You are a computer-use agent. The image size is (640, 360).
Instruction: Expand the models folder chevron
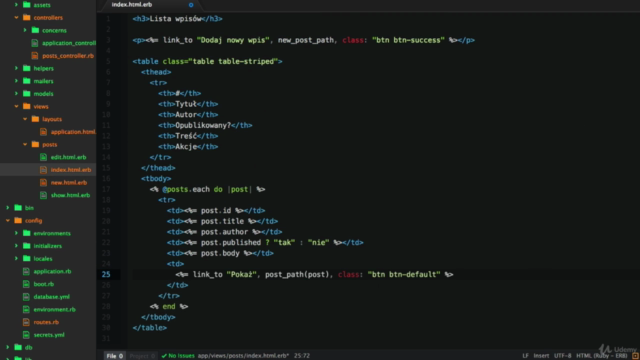tap(16, 93)
